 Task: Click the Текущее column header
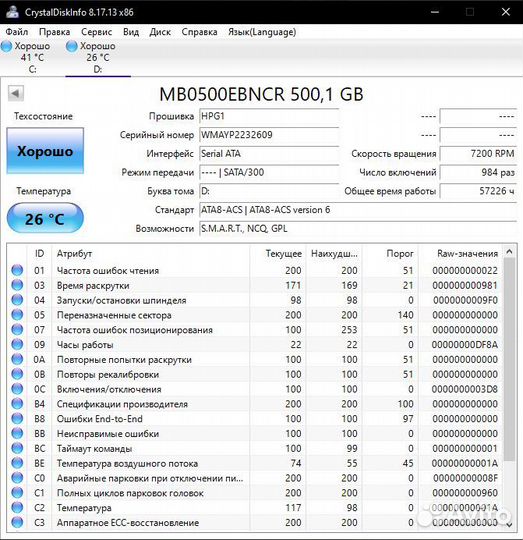pos(278,253)
